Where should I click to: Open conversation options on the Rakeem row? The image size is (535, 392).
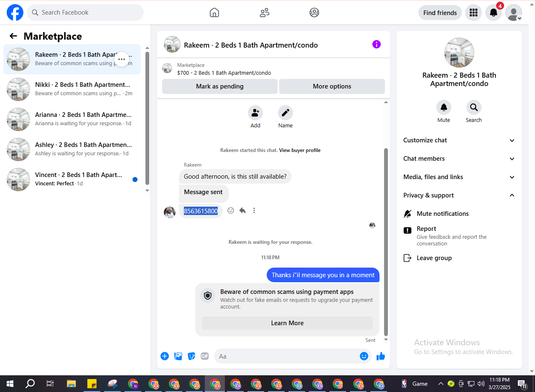click(122, 59)
